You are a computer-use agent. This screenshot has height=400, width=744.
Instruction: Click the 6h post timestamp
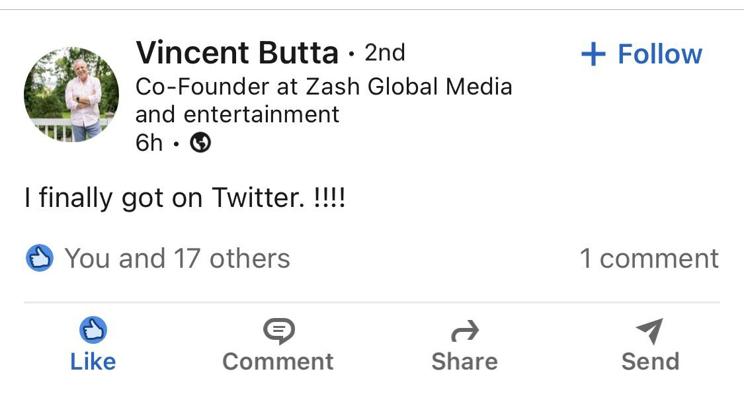coord(149,143)
